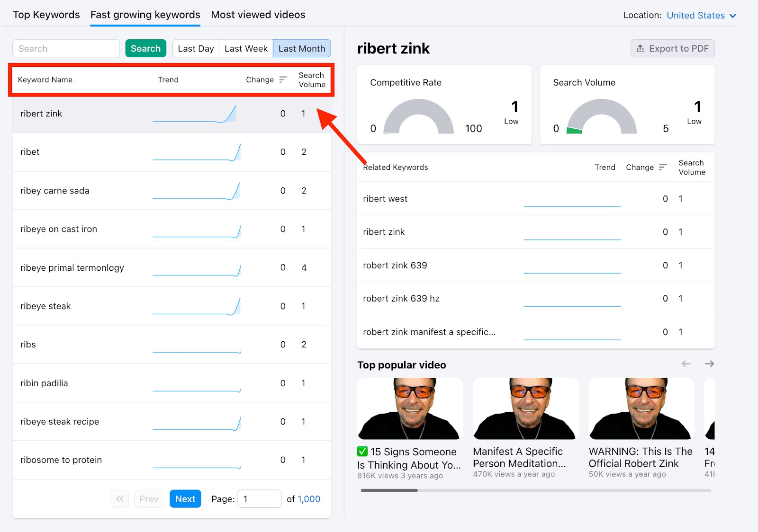Enable the Last Month time filter
The image size is (758, 532).
(x=302, y=48)
